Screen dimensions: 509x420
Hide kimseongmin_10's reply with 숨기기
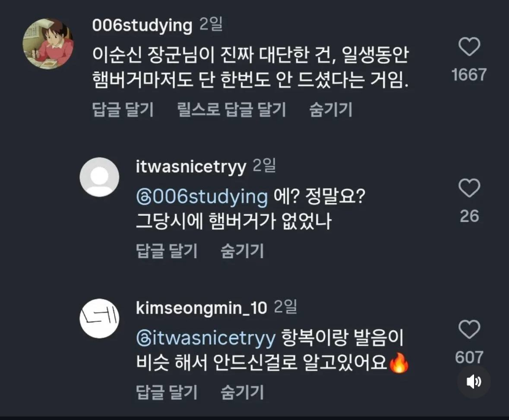click(242, 392)
